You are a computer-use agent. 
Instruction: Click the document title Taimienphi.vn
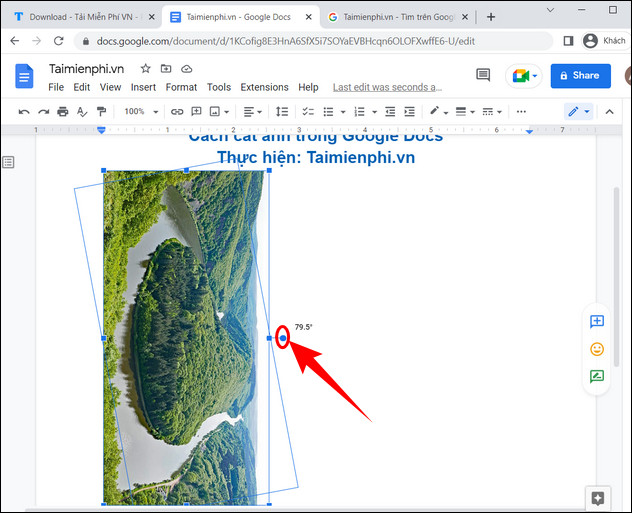coord(86,69)
